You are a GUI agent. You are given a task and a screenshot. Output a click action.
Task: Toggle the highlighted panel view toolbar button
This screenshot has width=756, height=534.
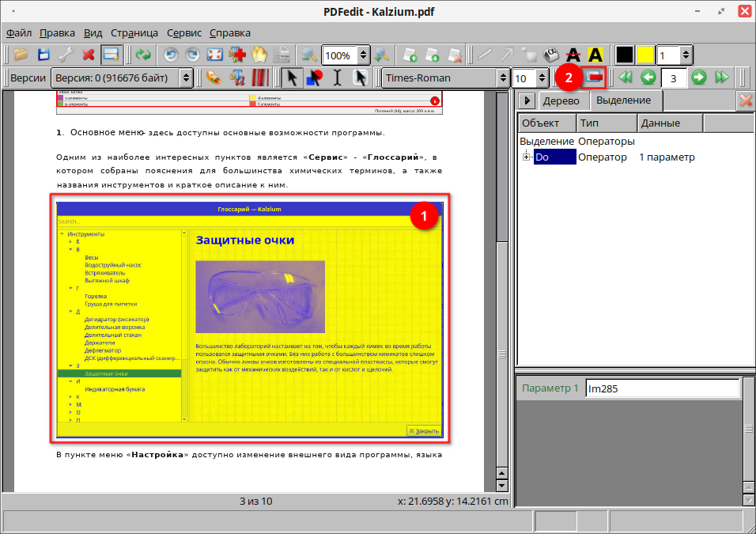111,55
